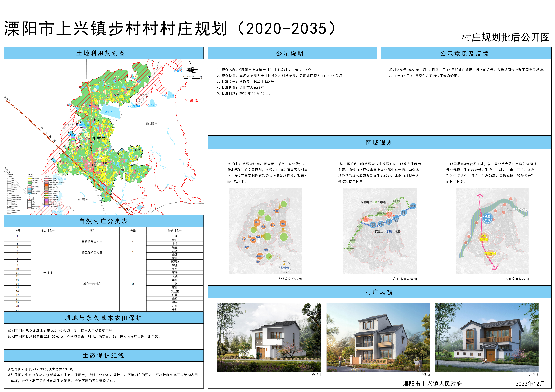555x392 pixels.
Task: Click the 自然村名称 column header
Action: [x=175, y=231]
